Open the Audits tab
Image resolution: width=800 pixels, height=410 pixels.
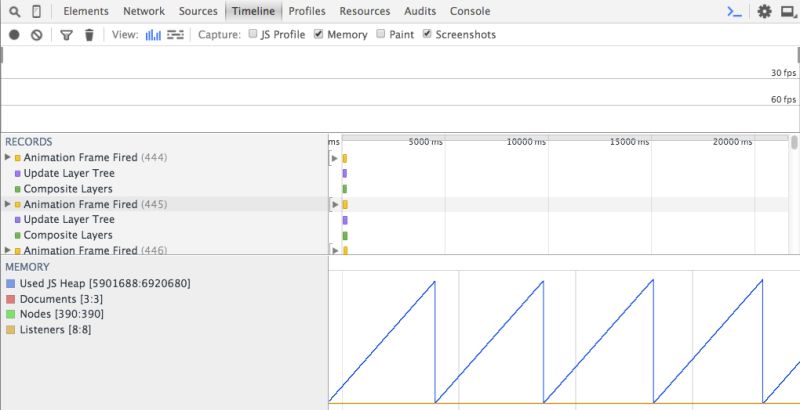[x=420, y=11]
